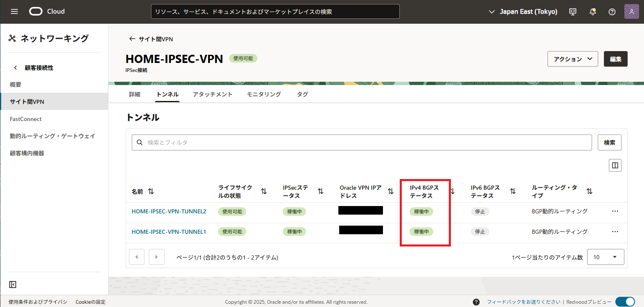Switch to the 詳細 tab

point(135,94)
